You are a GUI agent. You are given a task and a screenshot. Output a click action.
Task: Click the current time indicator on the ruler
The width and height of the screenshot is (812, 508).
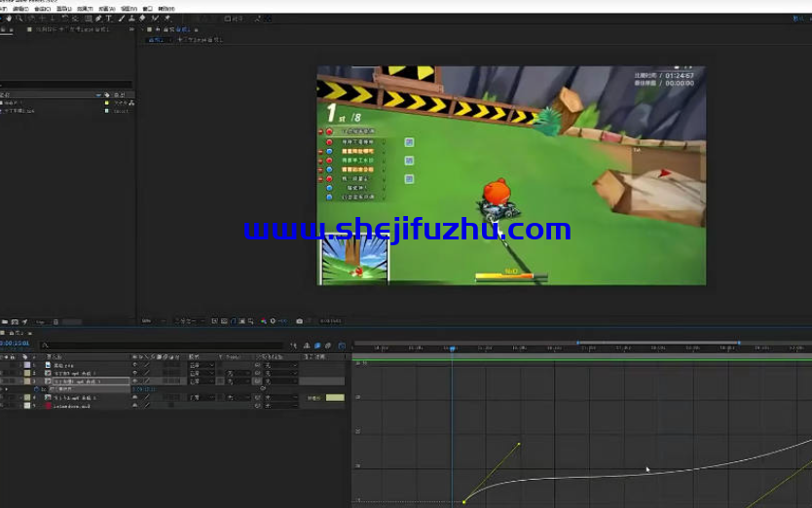point(452,349)
